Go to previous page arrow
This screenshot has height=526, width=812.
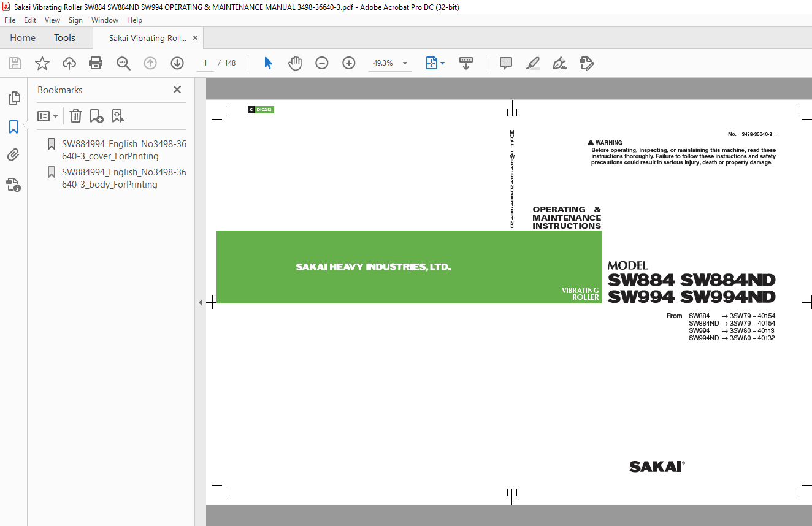coord(150,63)
